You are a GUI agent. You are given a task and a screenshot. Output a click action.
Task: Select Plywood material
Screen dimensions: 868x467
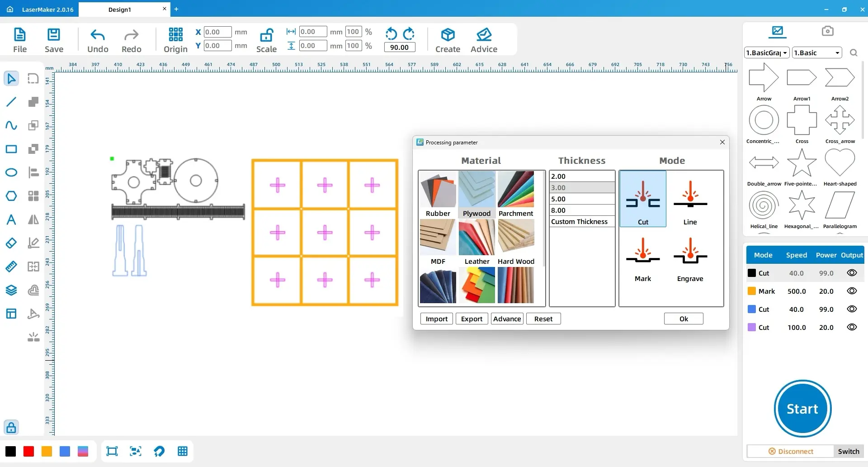click(x=476, y=195)
